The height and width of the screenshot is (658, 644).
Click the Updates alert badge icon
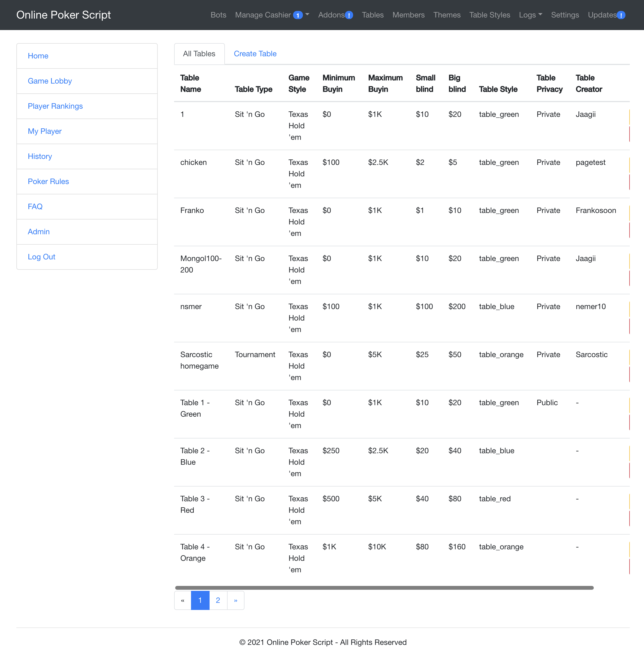click(621, 15)
